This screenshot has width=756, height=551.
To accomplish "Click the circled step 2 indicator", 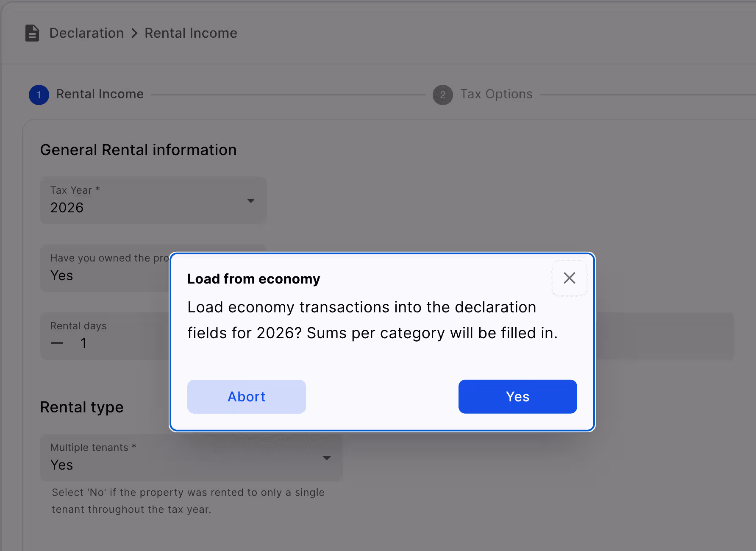I will tap(442, 95).
